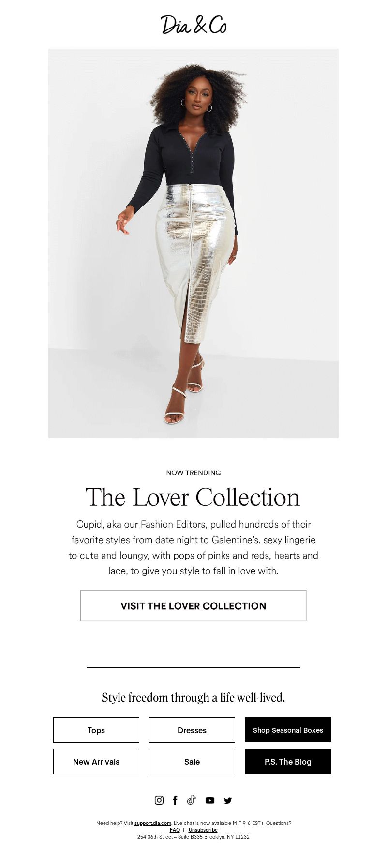This screenshot has width=387, height=868.
Task: Open the YouTube social icon
Action: point(209,800)
